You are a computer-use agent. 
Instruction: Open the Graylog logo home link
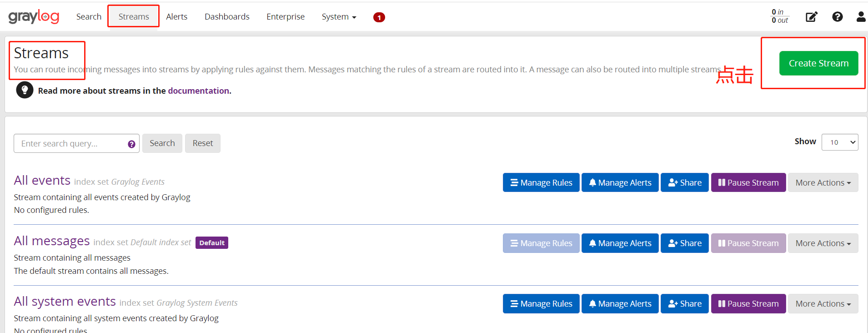[x=34, y=17]
